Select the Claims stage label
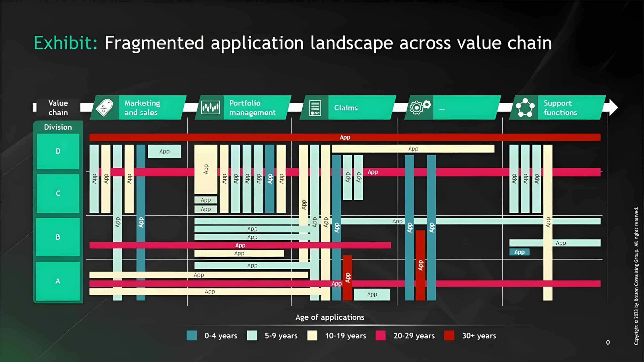The image size is (644, 362). (x=346, y=108)
